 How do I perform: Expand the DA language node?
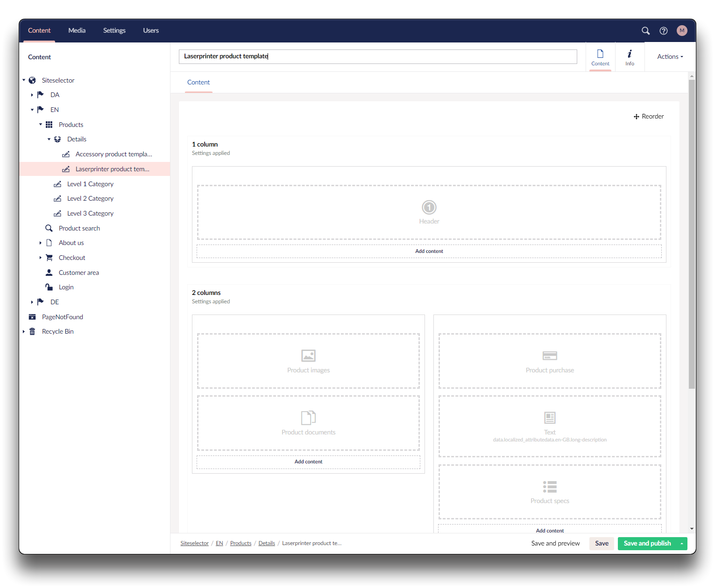[x=32, y=95]
